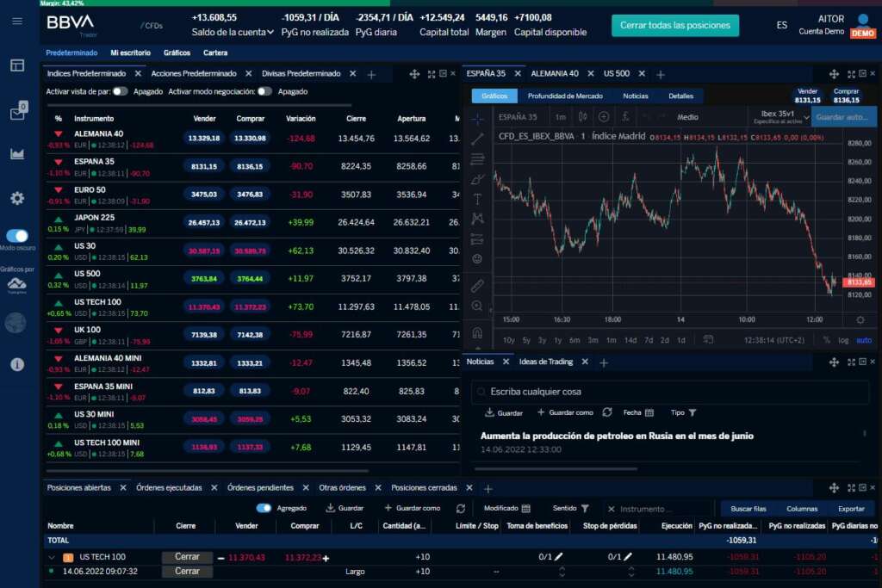Image resolution: width=882 pixels, height=588 pixels.
Task: Open the layout panel icon in the sidebar
Action: (17, 65)
